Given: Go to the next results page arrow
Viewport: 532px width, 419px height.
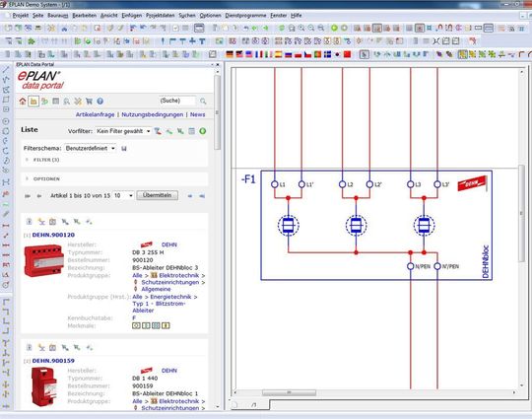Looking at the screenshot, I should [x=190, y=196].
